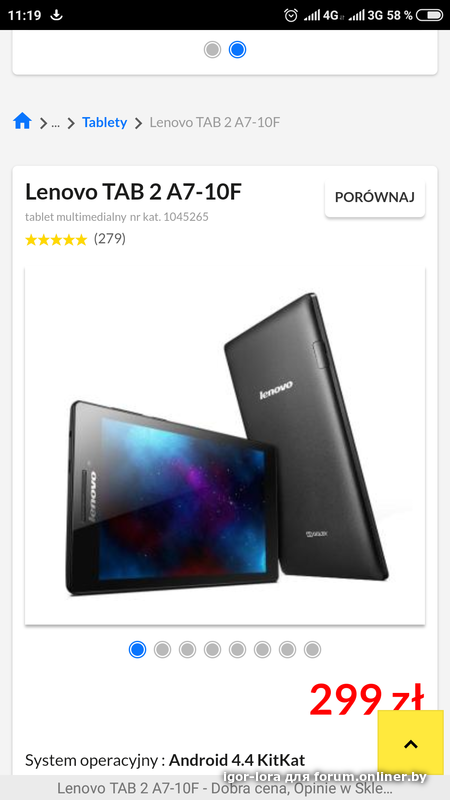Click the PORÓWNAJ compare button
450x800 pixels.
375,197
